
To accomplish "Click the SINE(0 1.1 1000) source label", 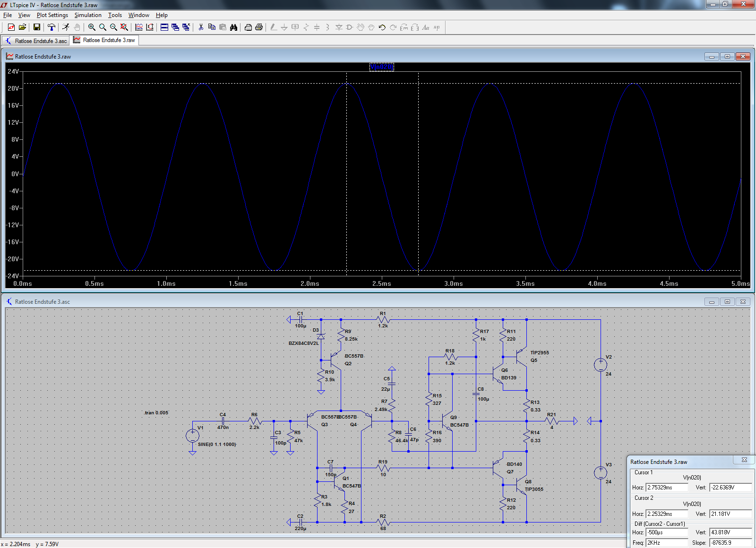I will 217,444.
